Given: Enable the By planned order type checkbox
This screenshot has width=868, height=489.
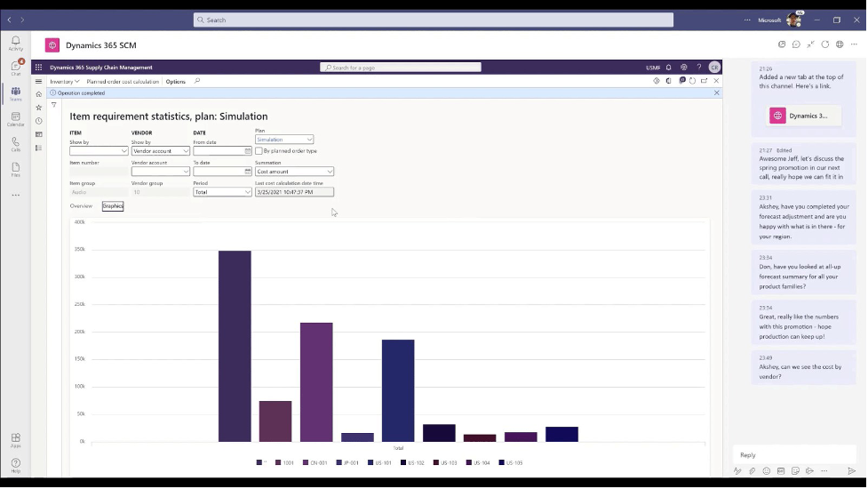Looking at the screenshot, I should (259, 151).
